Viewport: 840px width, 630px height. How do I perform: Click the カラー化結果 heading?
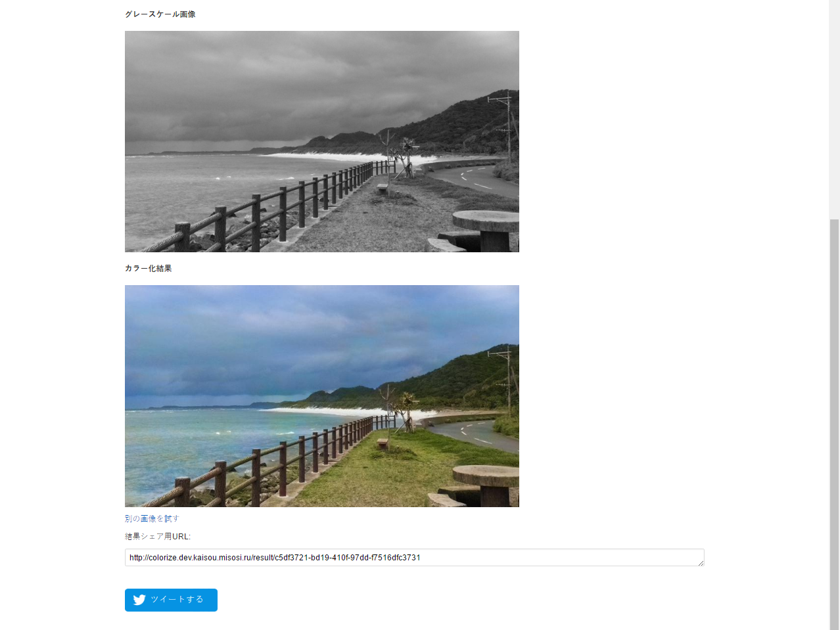pyautogui.click(x=149, y=269)
